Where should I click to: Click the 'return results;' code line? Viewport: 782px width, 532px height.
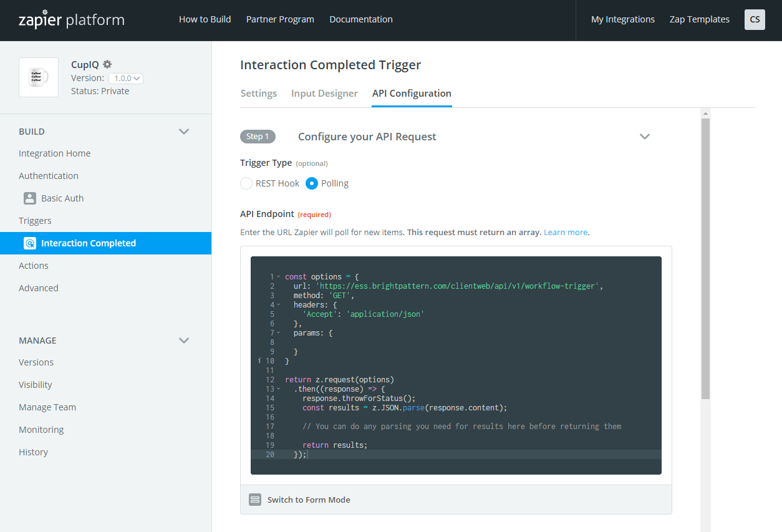click(x=335, y=445)
